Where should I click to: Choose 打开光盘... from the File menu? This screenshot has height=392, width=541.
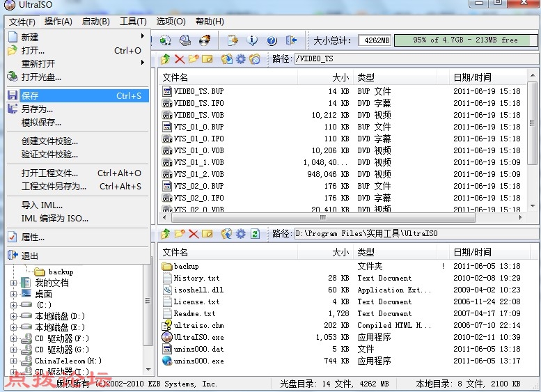click(x=77, y=77)
